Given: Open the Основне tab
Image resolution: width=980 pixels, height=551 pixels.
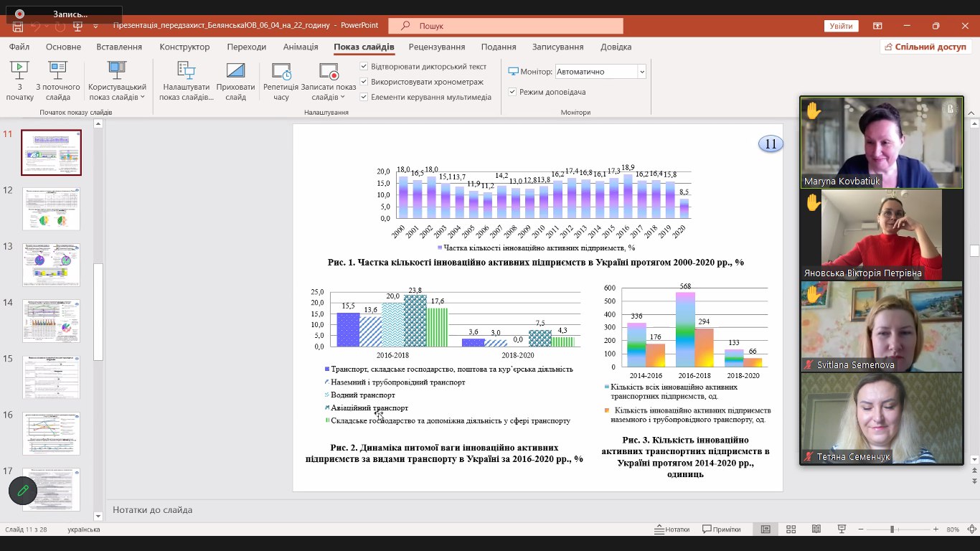Looking at the screenshot, I should (x=63, y=47).
